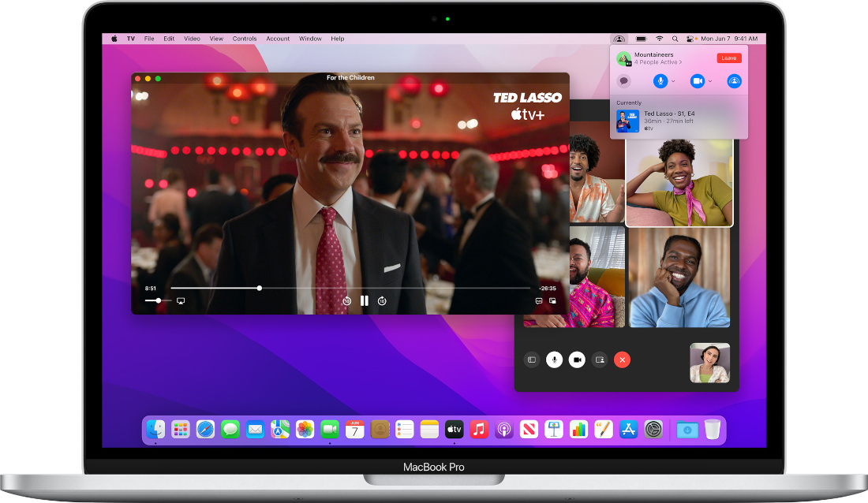The image size is (868, 503).
Task: Skip forward 10 seconds in the video
Action: 382,301
